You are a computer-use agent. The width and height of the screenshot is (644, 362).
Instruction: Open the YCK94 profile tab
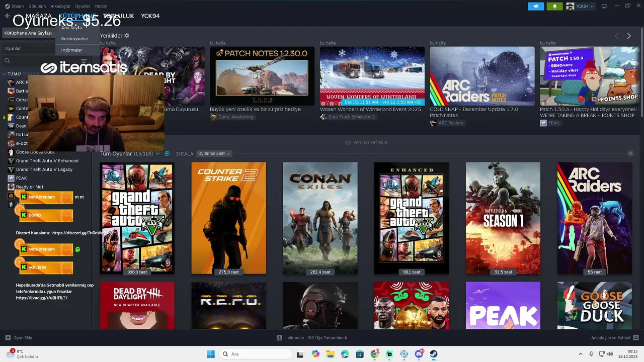pyautogui.click(x=150, y=16)
